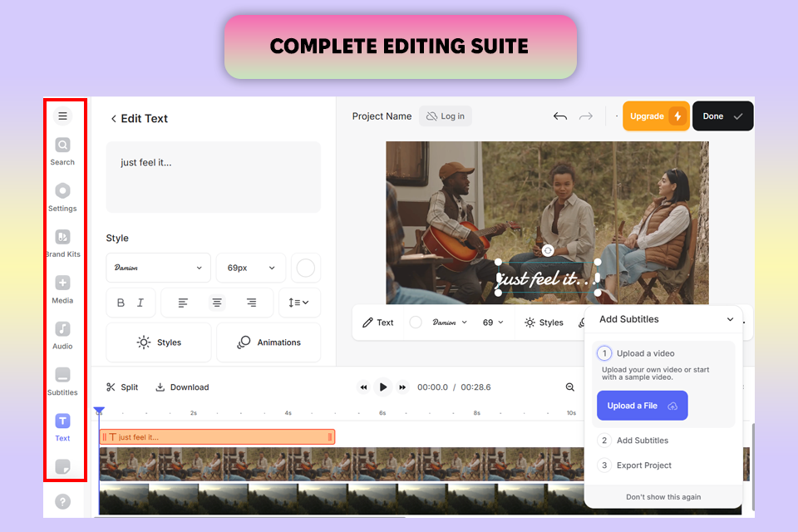Split the clip with scissors tool
Screen dimensions: 798x532
click(x=122, y=387)
